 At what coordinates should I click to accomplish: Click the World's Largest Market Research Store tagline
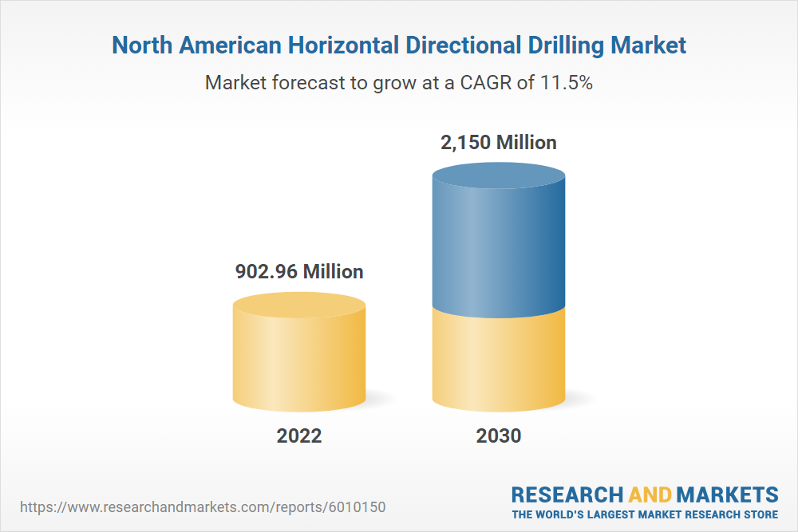pyautogui.click(x=645, y=514)
